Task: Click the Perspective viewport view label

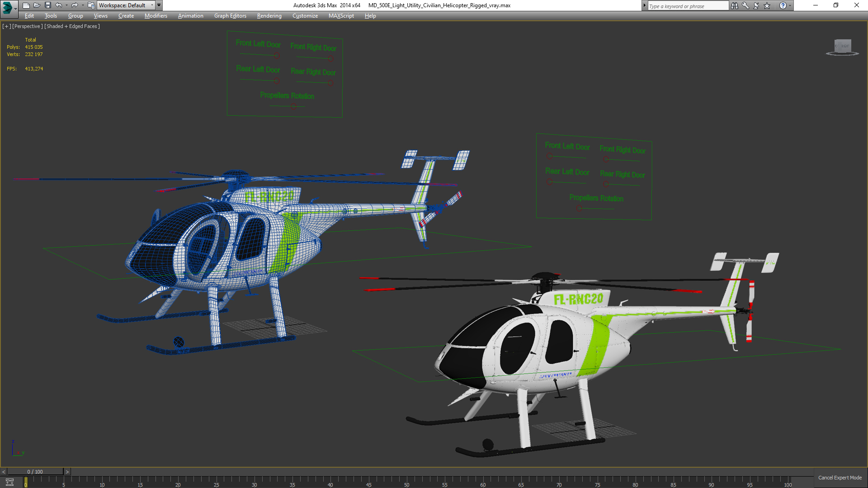Action: 28,26
